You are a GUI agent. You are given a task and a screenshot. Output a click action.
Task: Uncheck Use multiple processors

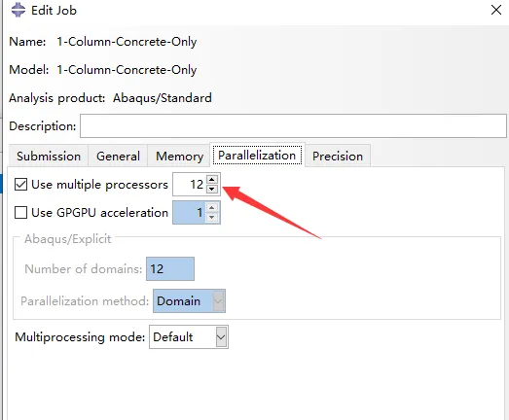20,185
